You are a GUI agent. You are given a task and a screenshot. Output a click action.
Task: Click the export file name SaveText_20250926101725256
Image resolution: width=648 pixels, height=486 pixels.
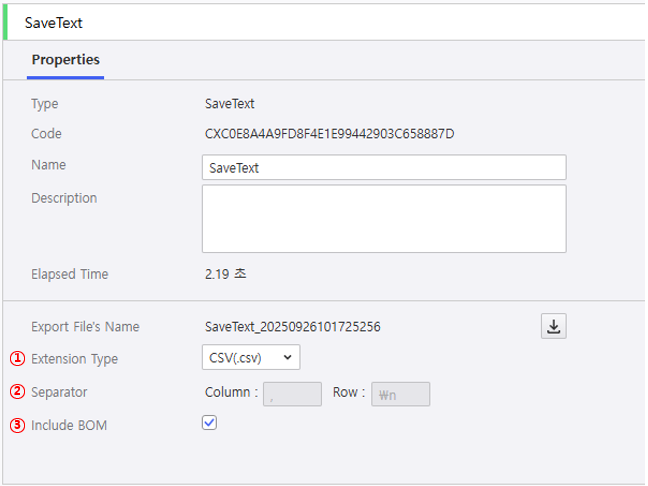point(292,327)
